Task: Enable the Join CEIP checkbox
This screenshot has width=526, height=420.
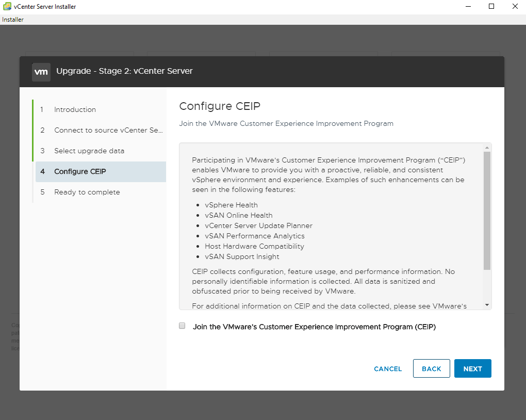Action: [182, 326]
